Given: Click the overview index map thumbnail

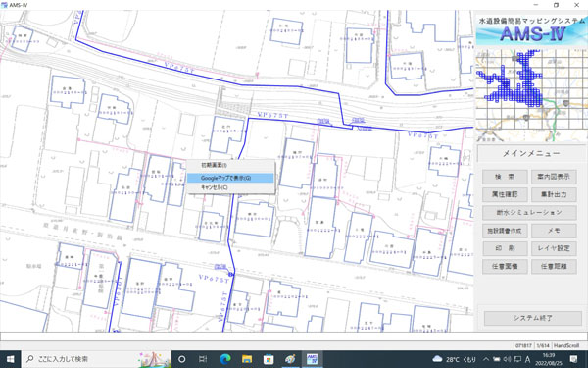Looking at the screenshot, I should (x=531, y=95).
